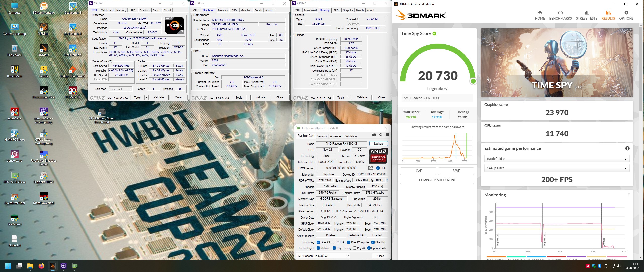Click GPU-Z BIOS export share icon
Viewport: 644px width, 272px height.
371,168
